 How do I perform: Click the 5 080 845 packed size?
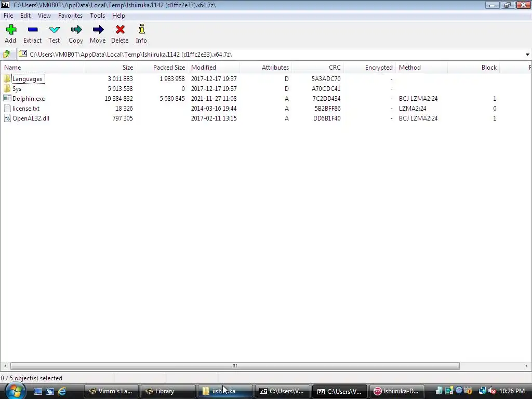coord(172,98)
